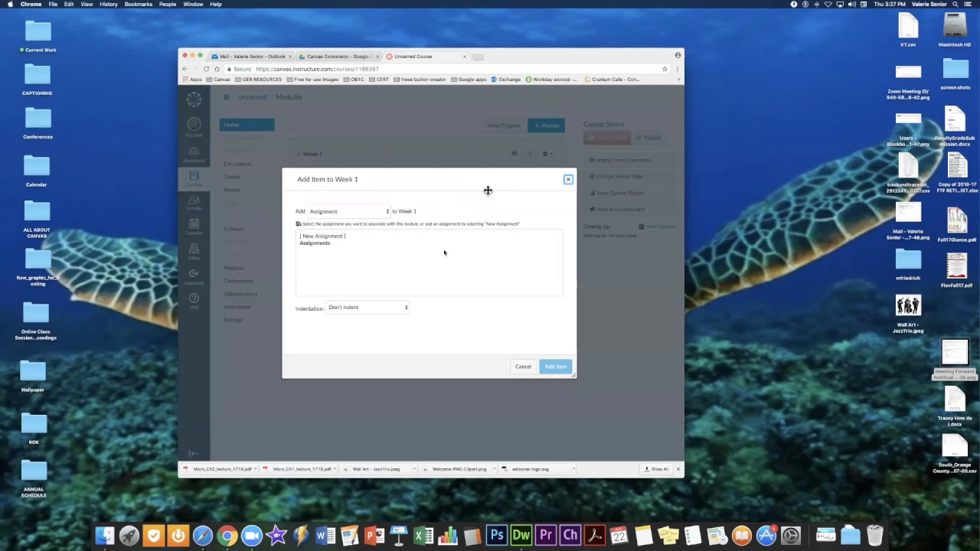The image size is (980, 551).
Task: Open Calendar app from the dock
Action: point(619,536)
